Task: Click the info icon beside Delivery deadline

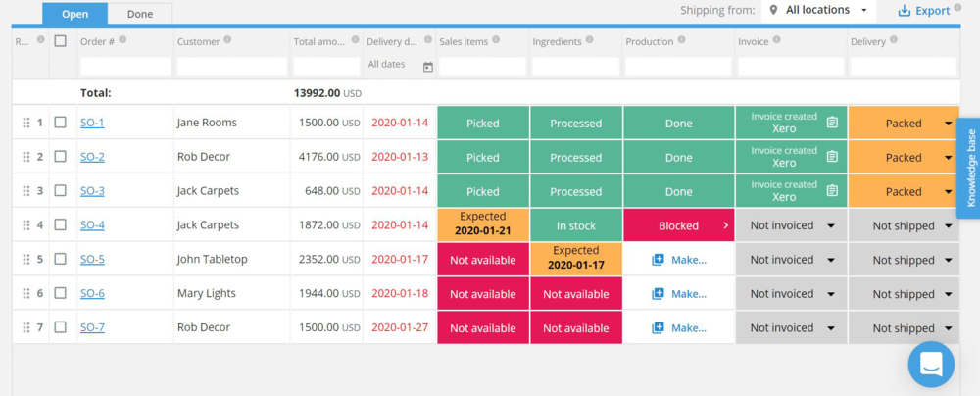Action: (x=428, y=39)
